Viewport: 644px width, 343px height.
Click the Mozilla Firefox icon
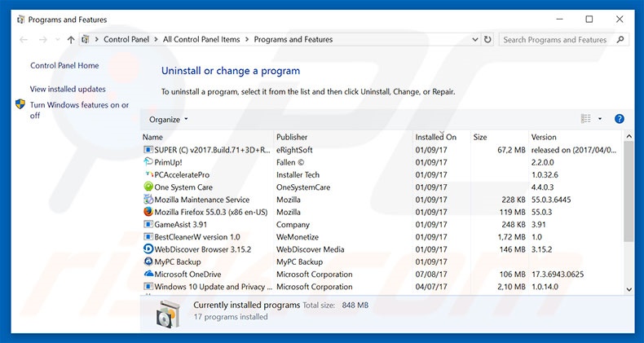(148, 212)
